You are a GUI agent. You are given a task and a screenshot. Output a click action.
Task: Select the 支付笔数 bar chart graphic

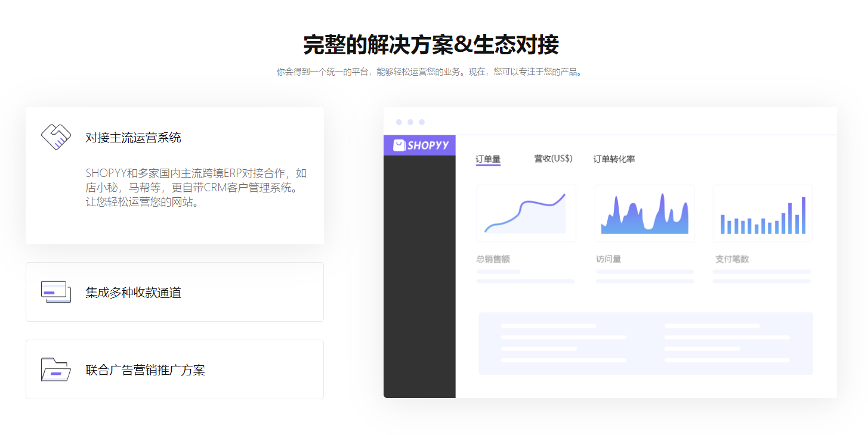point(762,213)
